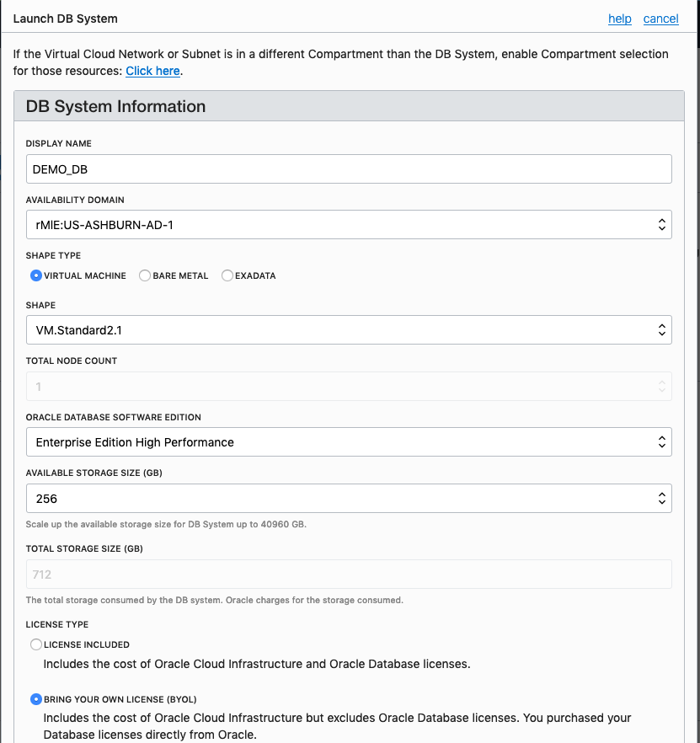Click the Availability Domain chevron arrows
Image resolution: width=700 pixels, height=743 pixels.
pos(661,225)
